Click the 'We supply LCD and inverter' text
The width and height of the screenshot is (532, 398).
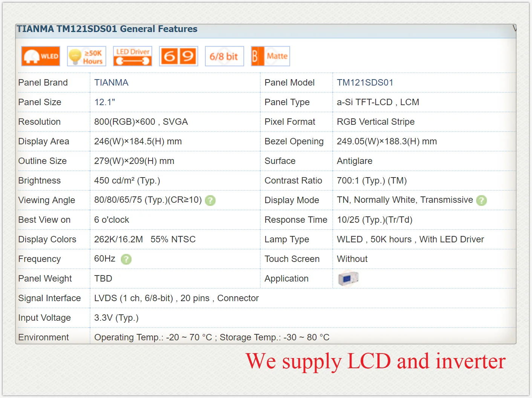click(376, 361)
